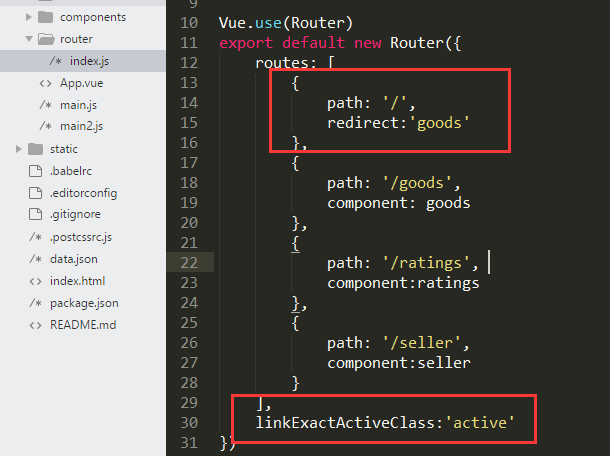
Task: Click the main.js file type icon
Action: tap(46, 105)
